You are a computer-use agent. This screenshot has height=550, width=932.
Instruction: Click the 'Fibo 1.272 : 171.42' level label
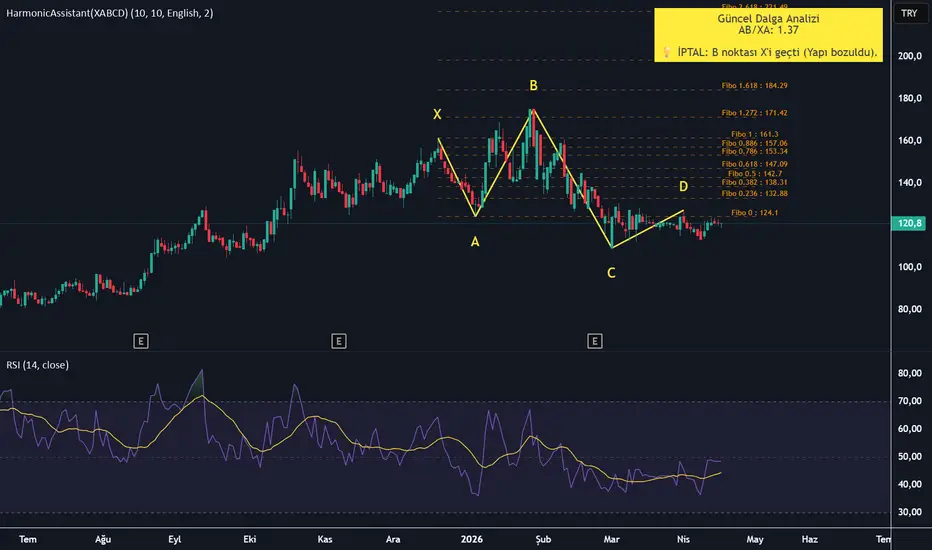point(754,113)
